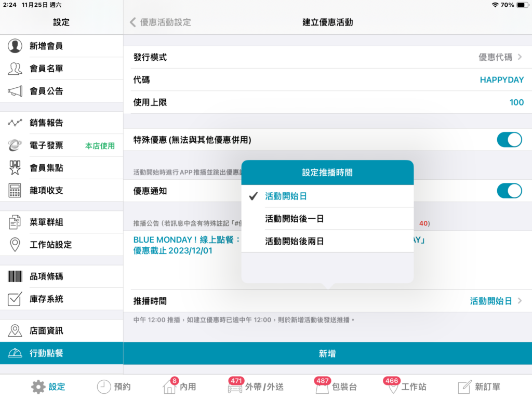This screenshot has height=399, width=532.
Task: Click the 工作站設定 location pin icon
Action: coord(15,245)
